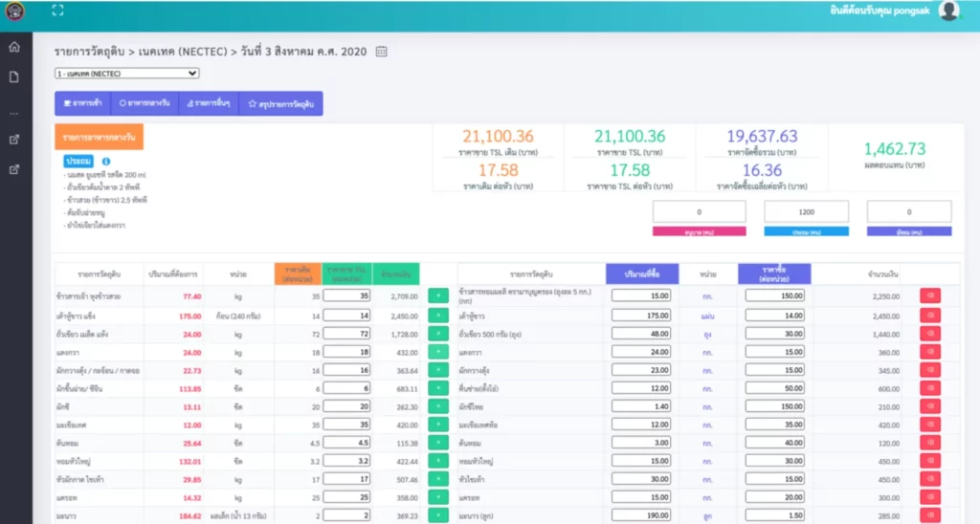Click the user avatar for pongsak
Viewport: 980px width, 524px height.
(948, 11)
